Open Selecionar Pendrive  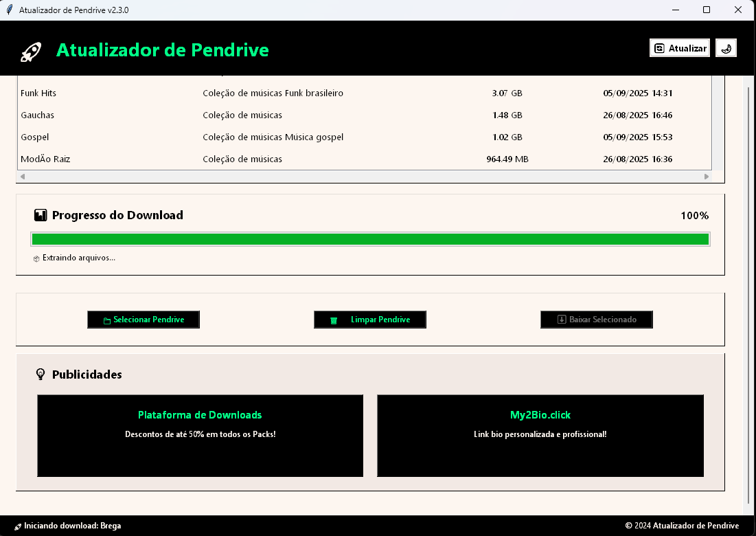click(144, 320)
